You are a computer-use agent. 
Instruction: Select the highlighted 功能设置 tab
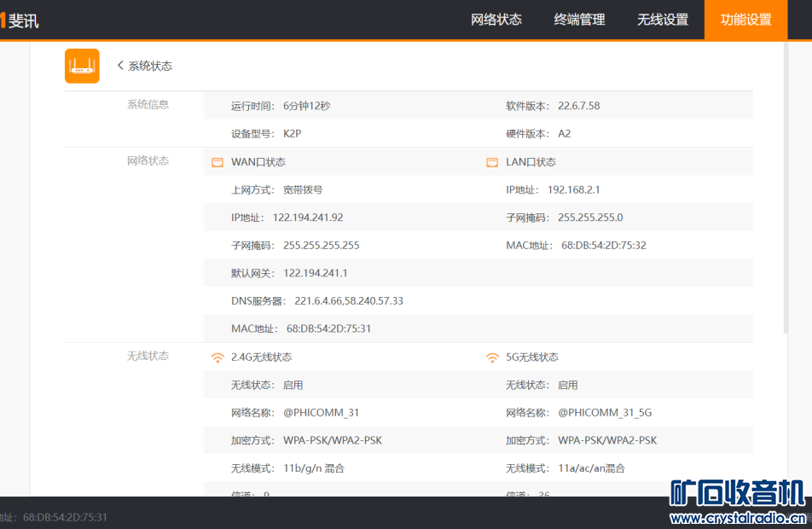[x=745, y=19]
